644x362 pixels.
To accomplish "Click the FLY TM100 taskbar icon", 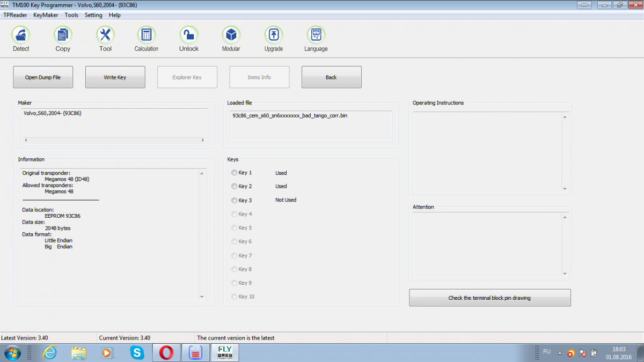I will coord(224,353).
